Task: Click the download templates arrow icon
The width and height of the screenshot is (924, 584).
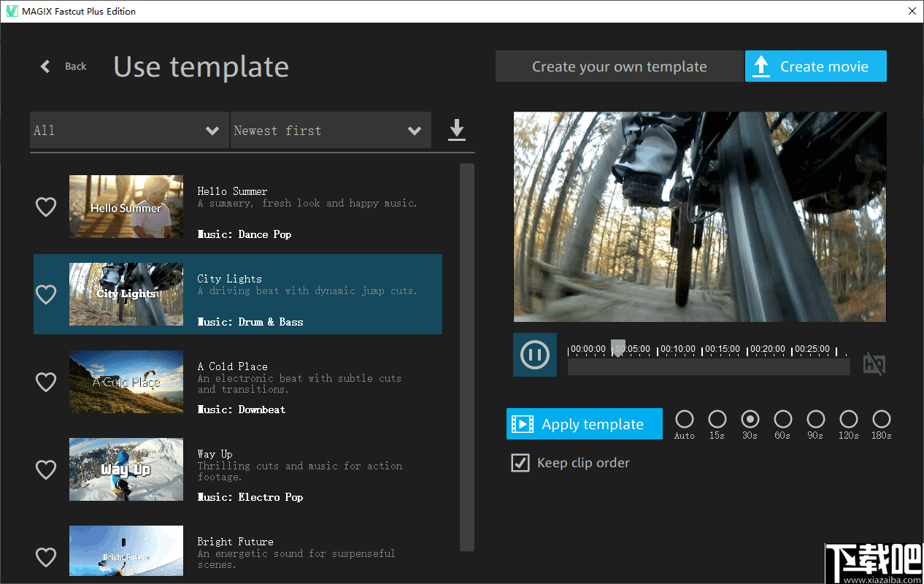Action: (456, 130)
